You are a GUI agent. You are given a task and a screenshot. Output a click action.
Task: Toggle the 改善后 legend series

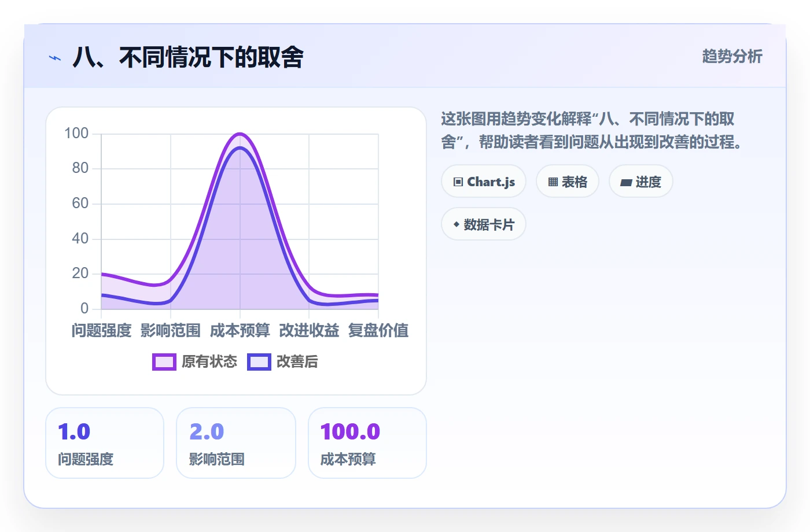(282, 361)
